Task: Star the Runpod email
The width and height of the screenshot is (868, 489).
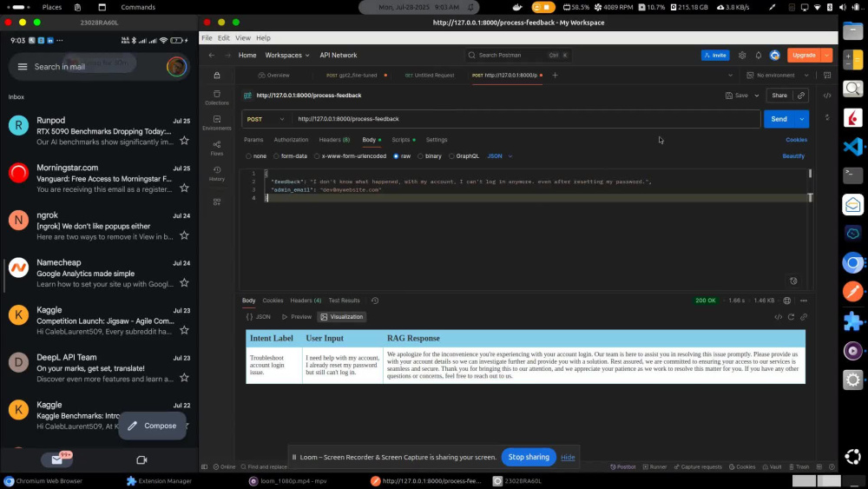Action: [184, 141]
